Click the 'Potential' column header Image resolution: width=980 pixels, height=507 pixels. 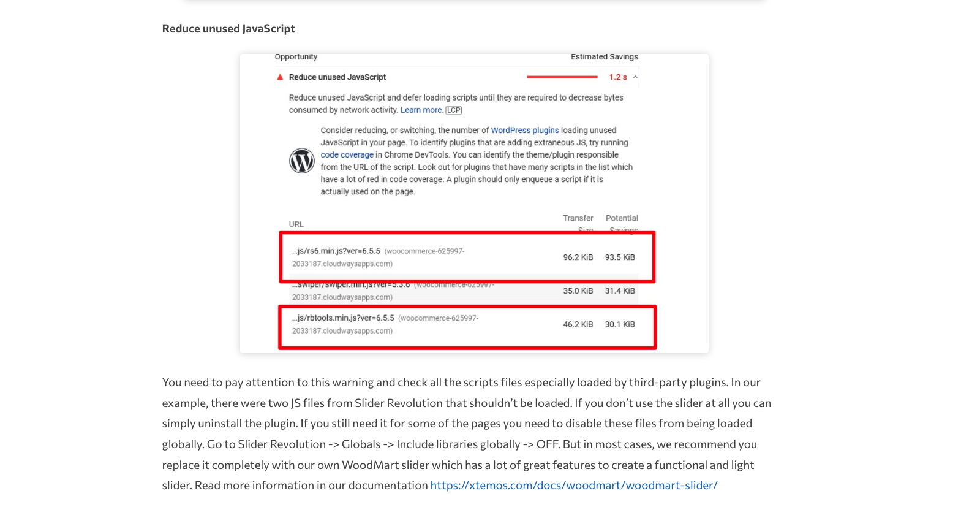tap(622, 218)
